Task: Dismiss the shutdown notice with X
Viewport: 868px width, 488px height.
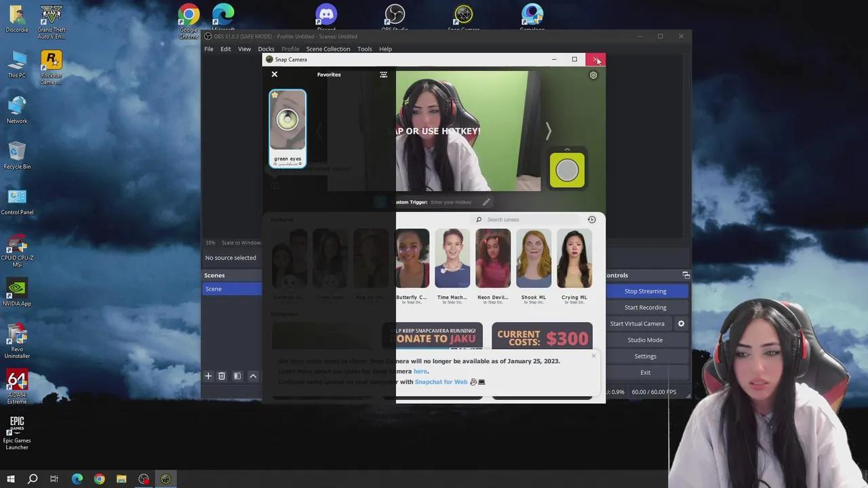Action: point(593,356)
